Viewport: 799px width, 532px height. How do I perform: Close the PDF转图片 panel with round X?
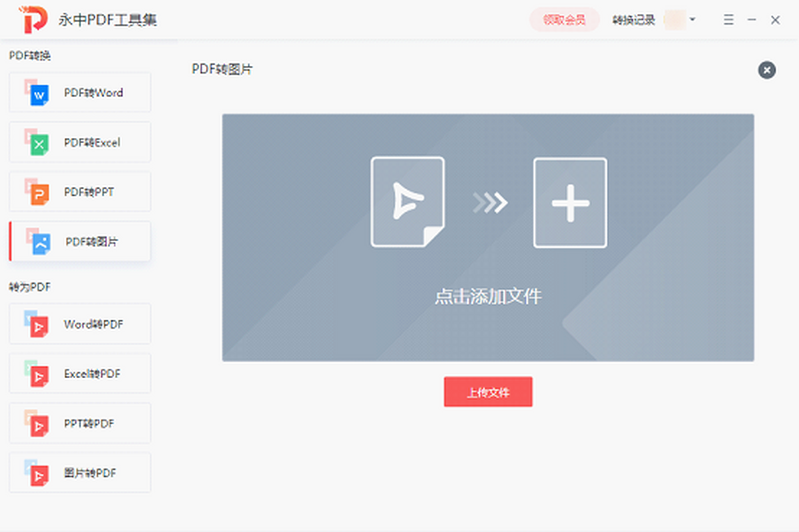pos(766,70)
